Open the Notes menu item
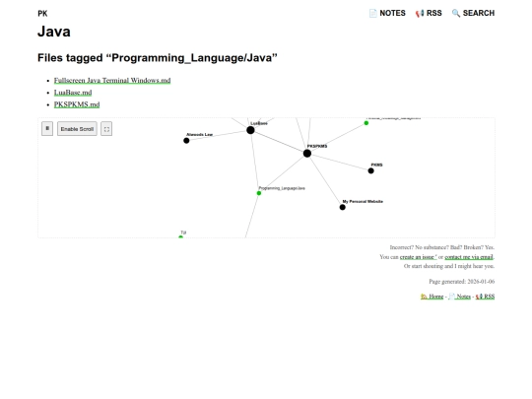The image size is (532, 399). (387, 13)
